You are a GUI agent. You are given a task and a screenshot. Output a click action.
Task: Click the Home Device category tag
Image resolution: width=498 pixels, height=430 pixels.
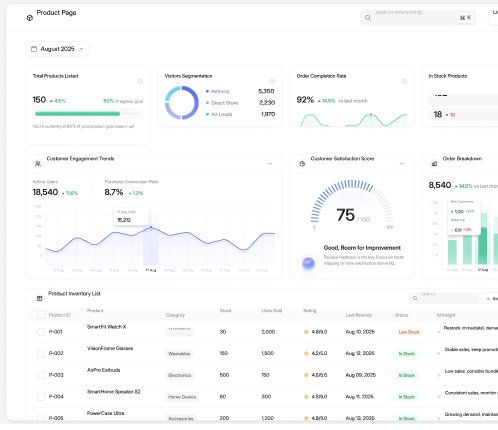182,397
